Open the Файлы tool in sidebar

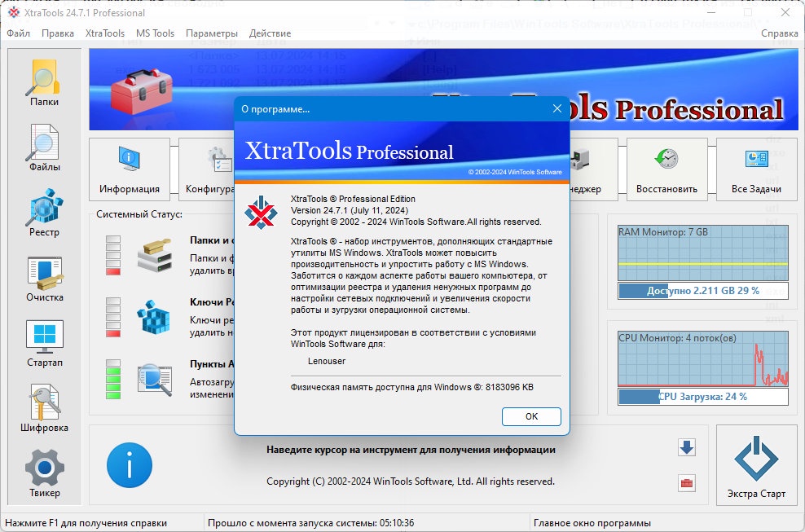tap(44, 148)
